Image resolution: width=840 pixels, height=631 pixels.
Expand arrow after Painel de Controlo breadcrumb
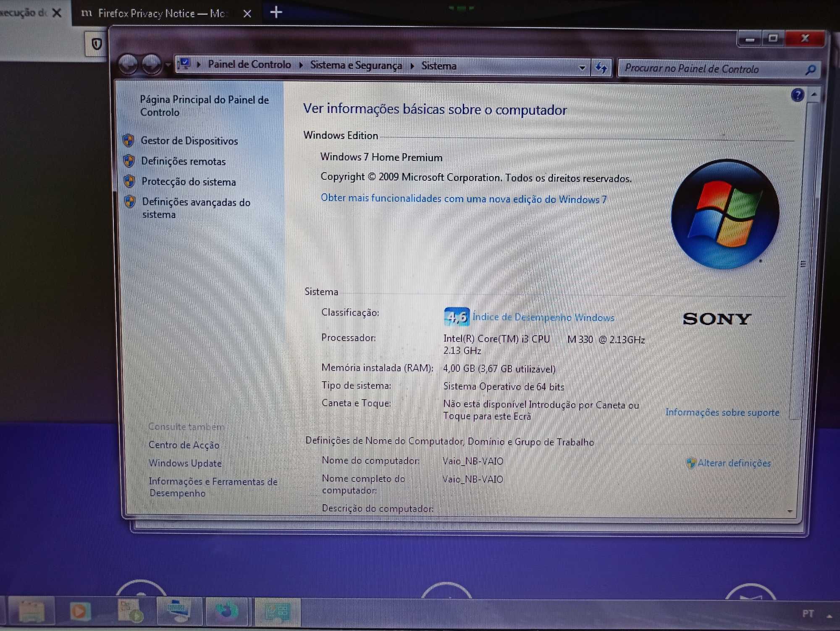301,65
